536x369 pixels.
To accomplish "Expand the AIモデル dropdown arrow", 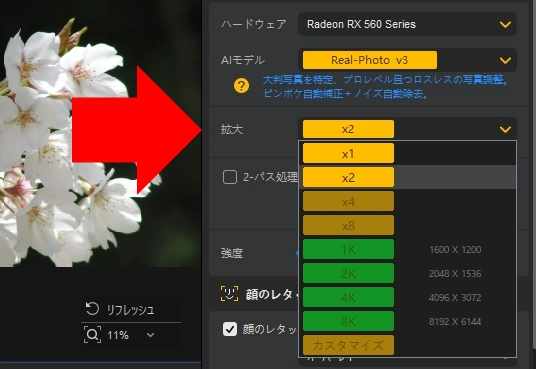I will click(505, 61).
